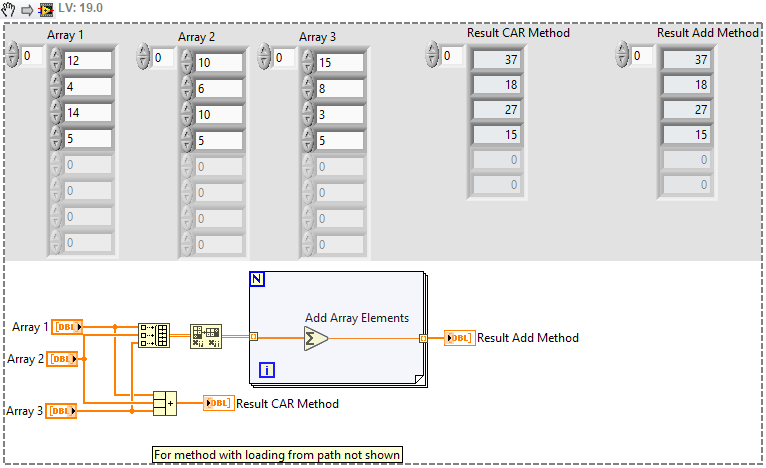
Task: Click Result Add Method value 15
Action: (686, 134)
